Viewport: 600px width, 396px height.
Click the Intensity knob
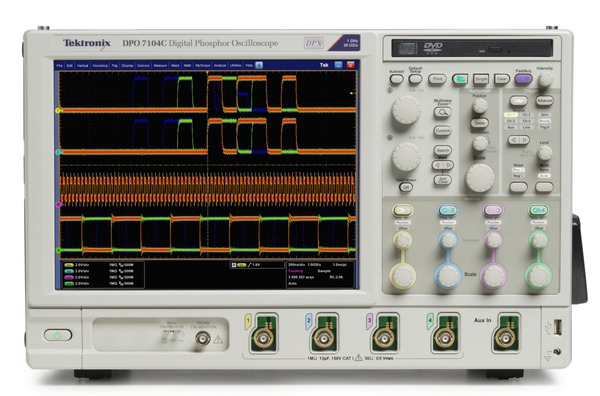pos(545,80)
